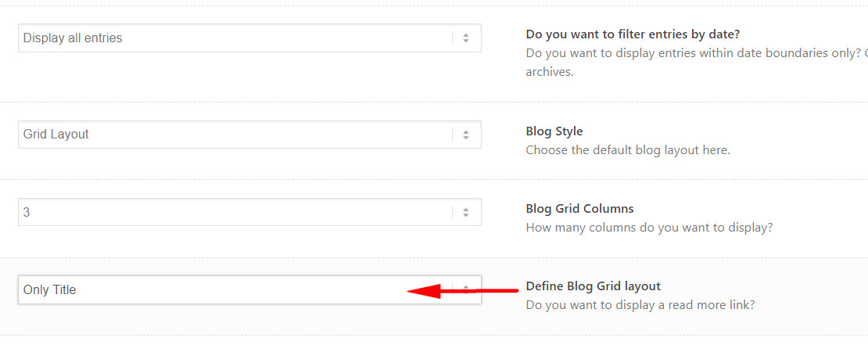Click the 'Blog Grid Columns' label
The image size is (868, 345).
tap(579, 209)
